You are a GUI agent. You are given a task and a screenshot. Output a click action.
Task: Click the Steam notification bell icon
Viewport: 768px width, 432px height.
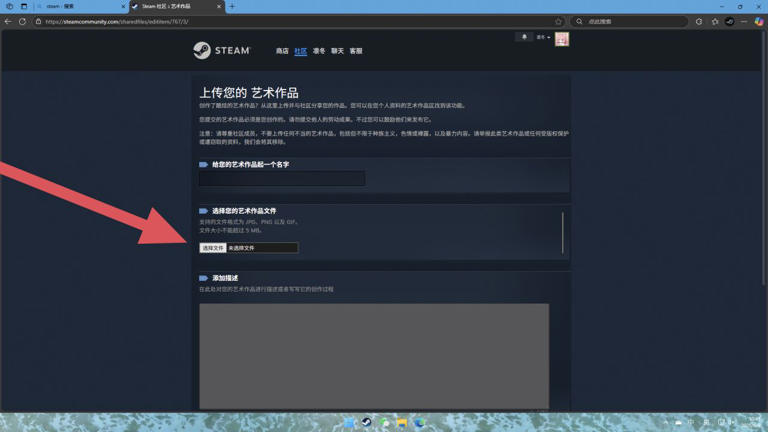coord(524,37)
